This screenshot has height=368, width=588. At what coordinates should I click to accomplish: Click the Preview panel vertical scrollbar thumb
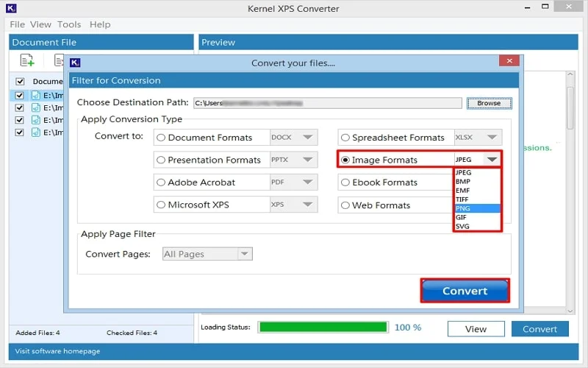pos(570,108)
